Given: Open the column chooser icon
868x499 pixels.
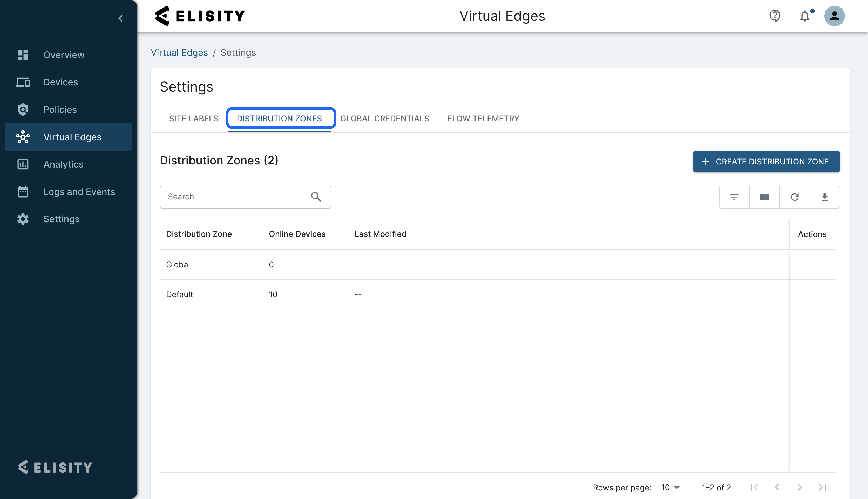Looking at the screenshot, I should coord(764,197).
